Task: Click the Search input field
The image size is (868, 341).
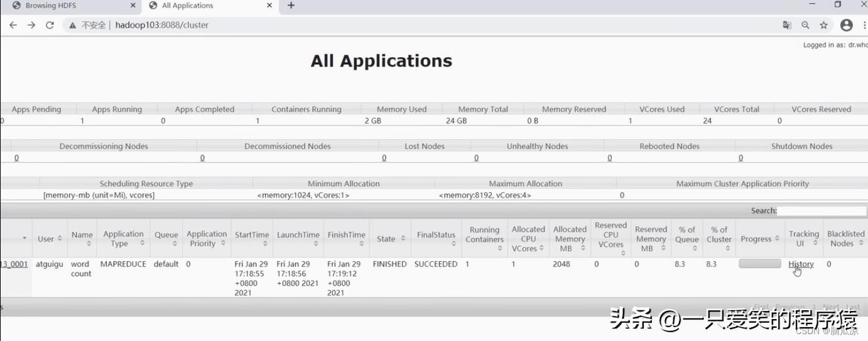Action: (x=822, y=211)
